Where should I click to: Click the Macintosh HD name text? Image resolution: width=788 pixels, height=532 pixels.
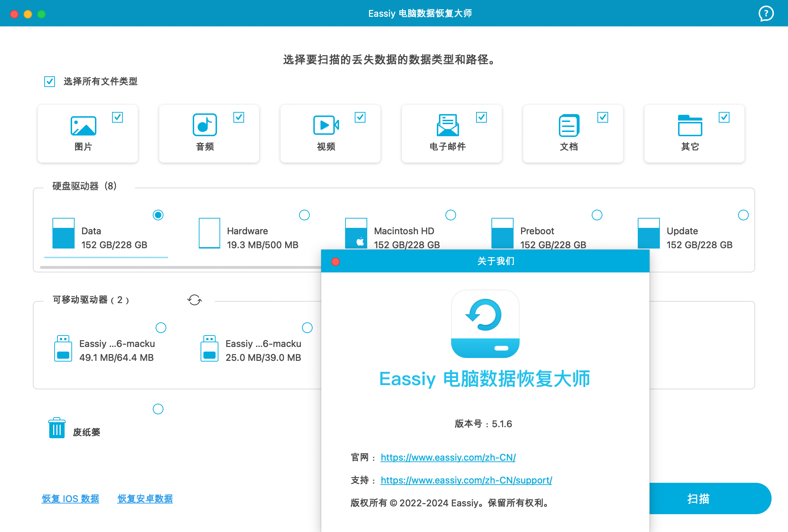point(404,231)
